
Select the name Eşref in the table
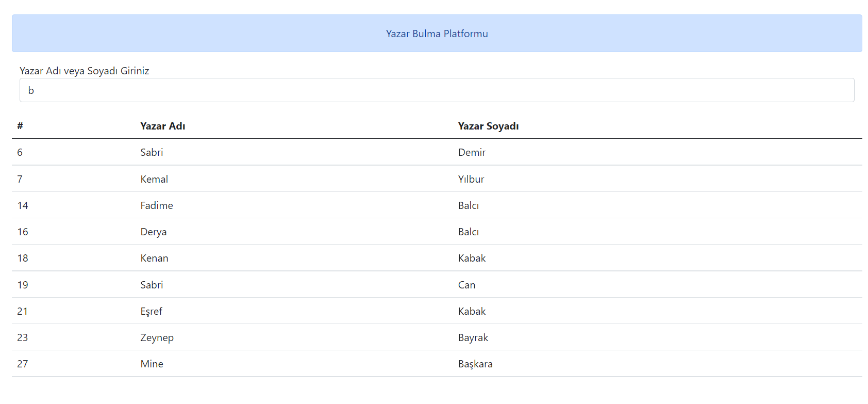point(151,311)
